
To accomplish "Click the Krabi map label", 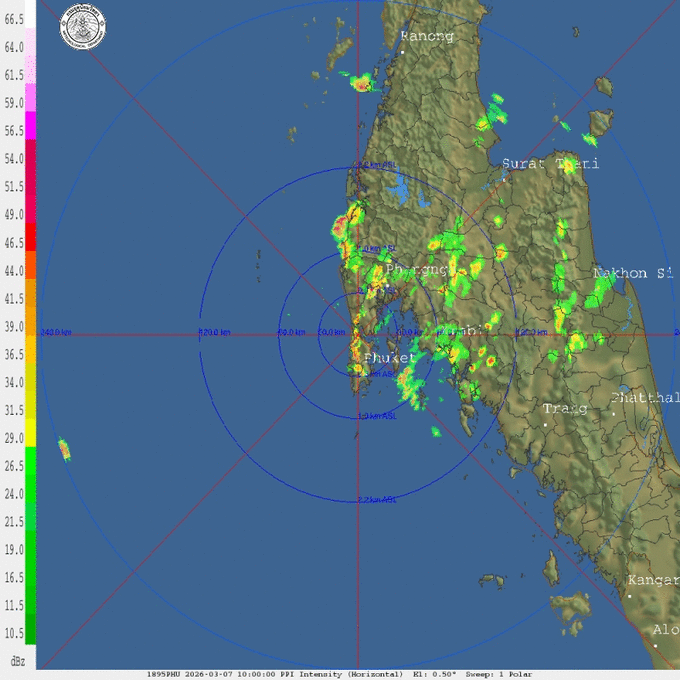I will click(462, 329).
